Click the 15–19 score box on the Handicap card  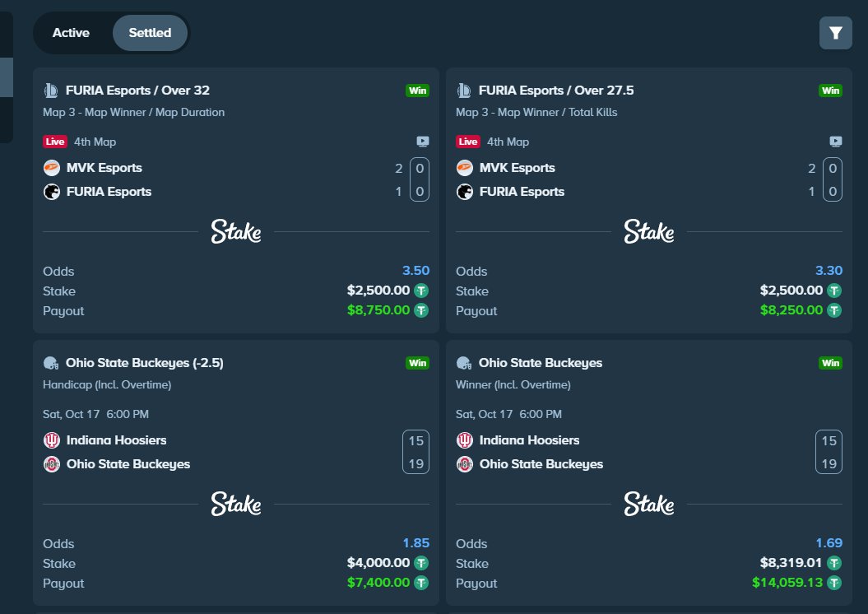point(415,452)
